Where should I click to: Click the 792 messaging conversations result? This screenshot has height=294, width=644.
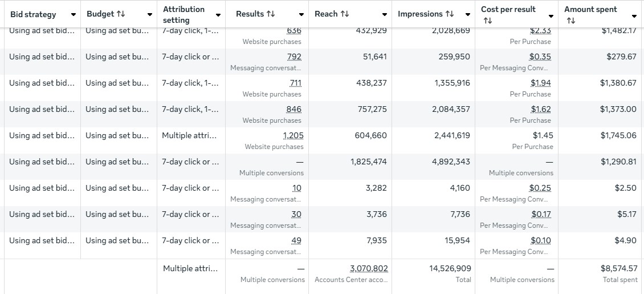point(294,57)
